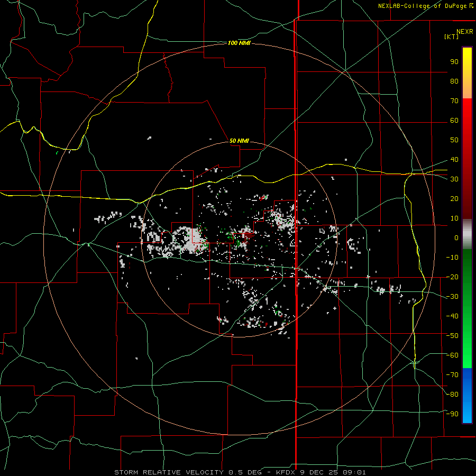Click the KFDX radar site identifier
The image size is (476, 476).
click(287, 472)
